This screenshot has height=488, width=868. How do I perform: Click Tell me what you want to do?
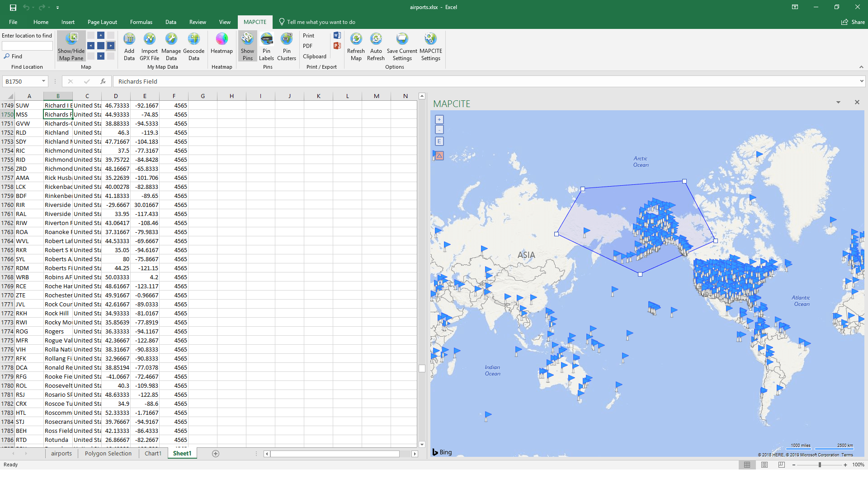(317, 22)
